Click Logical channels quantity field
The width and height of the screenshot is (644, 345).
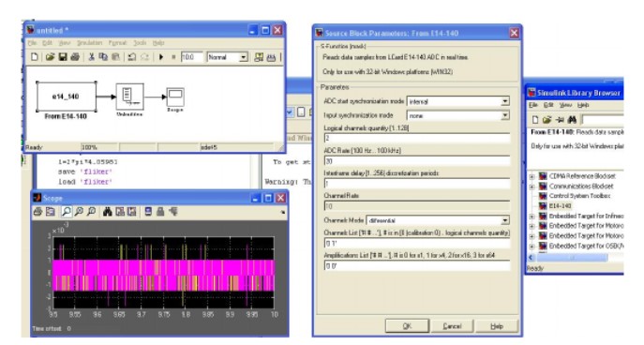pyautogui.click(x=417, y=139)
